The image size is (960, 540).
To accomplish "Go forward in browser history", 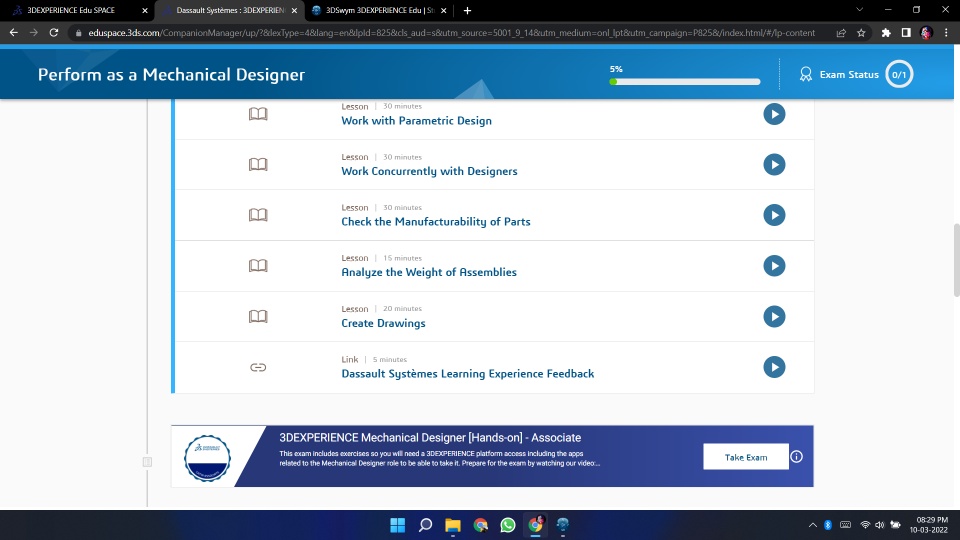I will click(34, 32).
